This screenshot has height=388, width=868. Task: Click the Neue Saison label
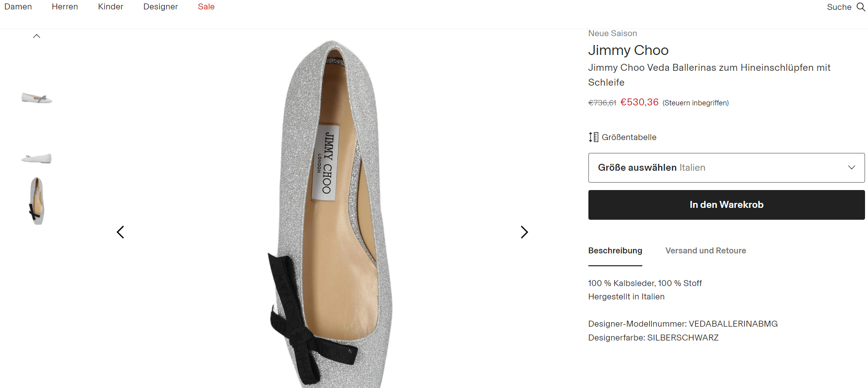[612, 34]
